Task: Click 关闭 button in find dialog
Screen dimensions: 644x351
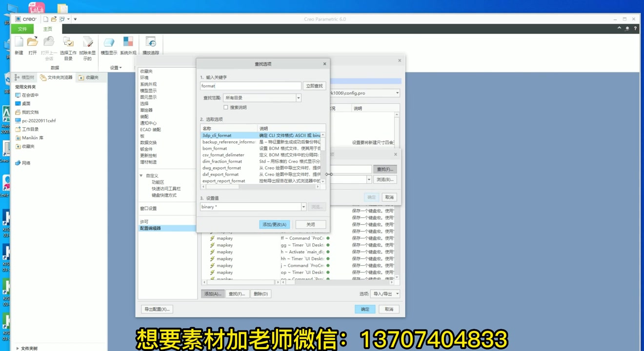Action: coord(311,225)
